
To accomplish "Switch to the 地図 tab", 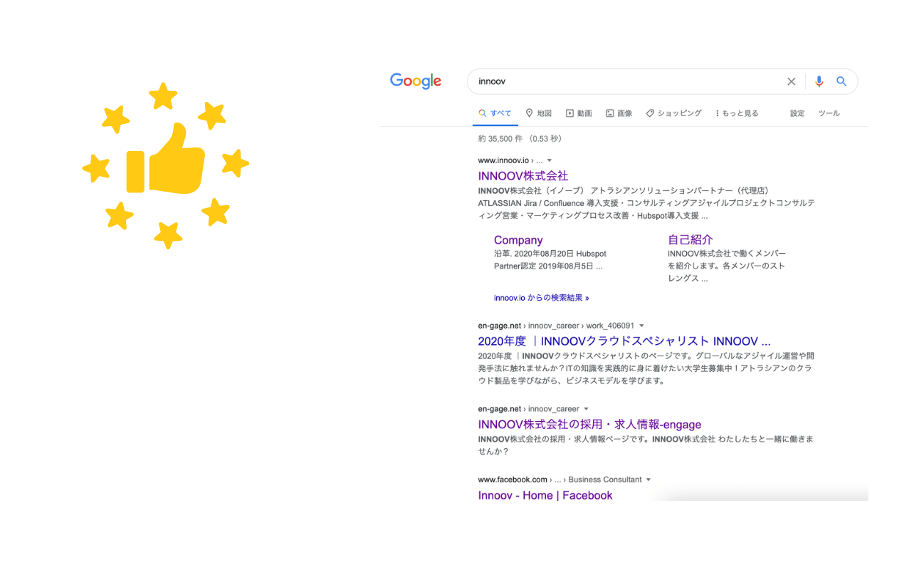I will coord(539,113).
